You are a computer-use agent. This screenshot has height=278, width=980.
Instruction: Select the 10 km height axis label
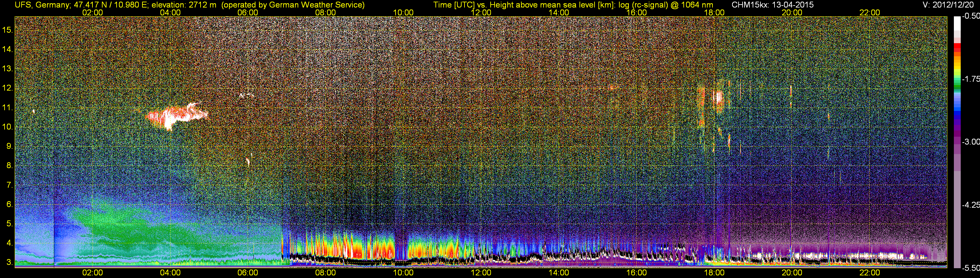[8, 127]
